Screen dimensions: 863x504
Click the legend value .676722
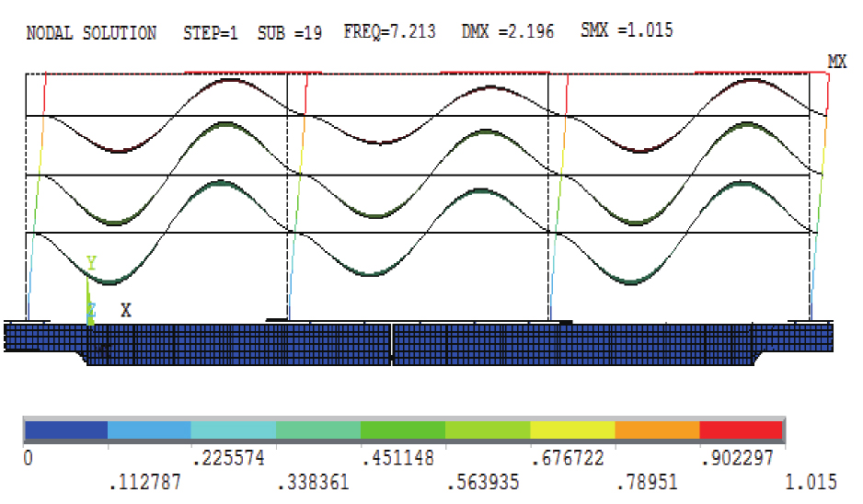click(x=568, y=458)
